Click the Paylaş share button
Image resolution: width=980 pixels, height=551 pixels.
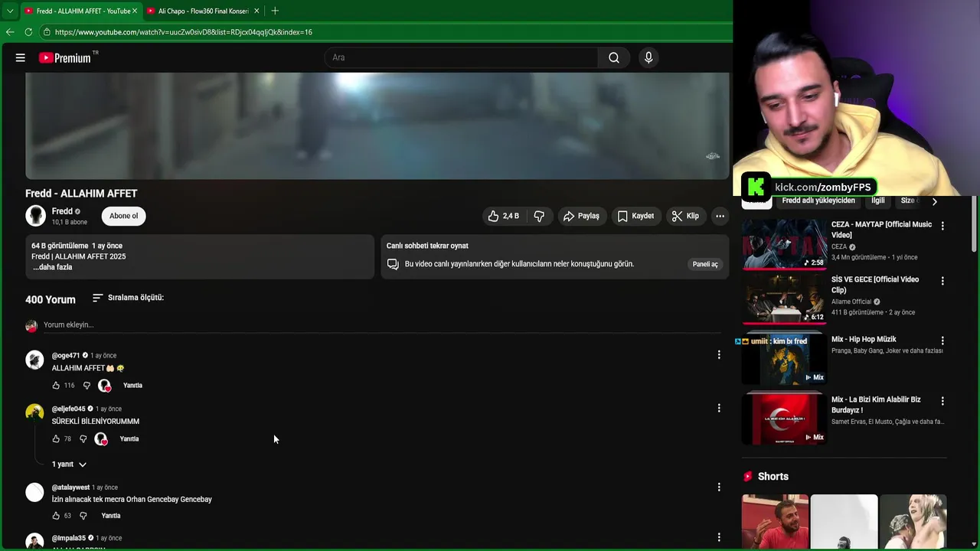(x=581, y=216)
